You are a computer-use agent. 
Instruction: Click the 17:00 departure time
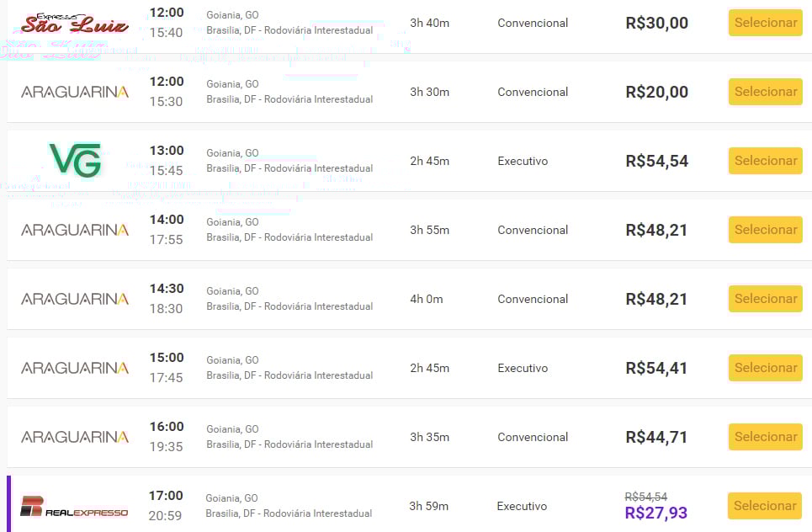(166, 496)
